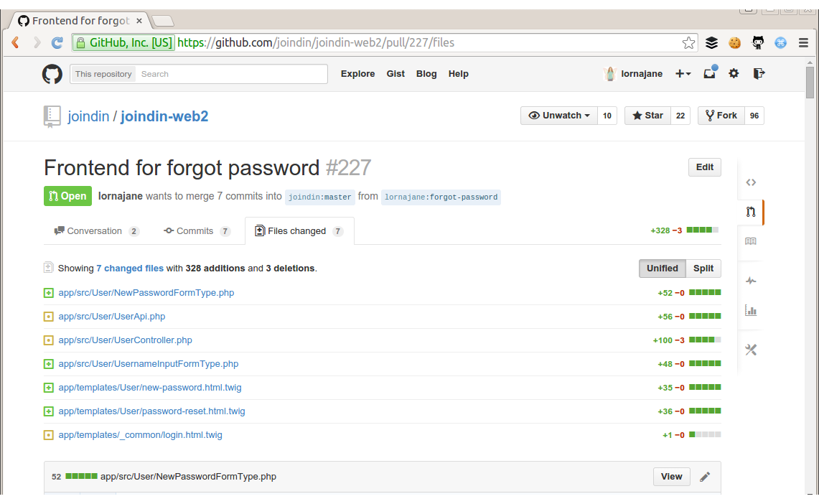819x504 pixels.
Task: Switch diff view to Split
Action: (703, 269)
